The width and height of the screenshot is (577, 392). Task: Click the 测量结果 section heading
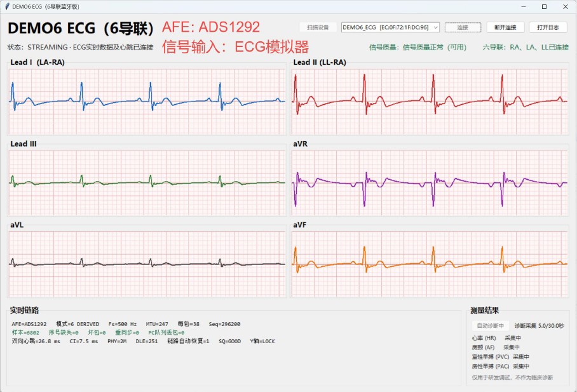(x=485, y=310)
